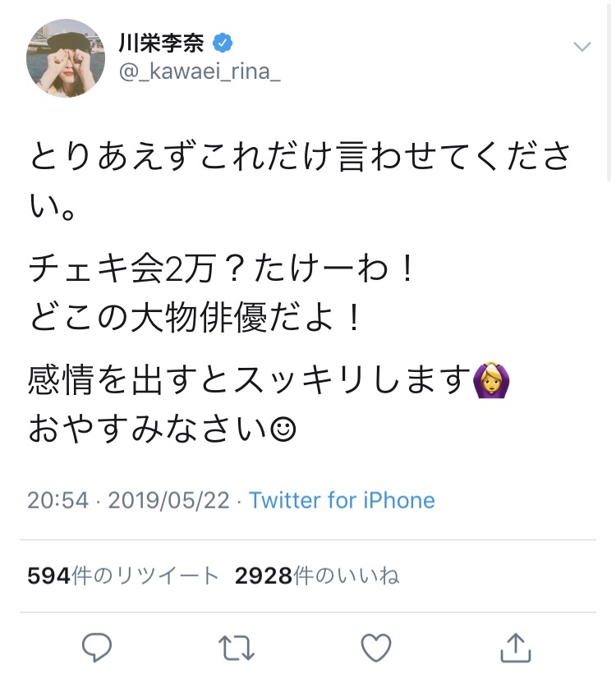Open the 川栄李奈 profile avatar
Image resolution: width=616 pixels, height=684 pixels.
point(66,57)
